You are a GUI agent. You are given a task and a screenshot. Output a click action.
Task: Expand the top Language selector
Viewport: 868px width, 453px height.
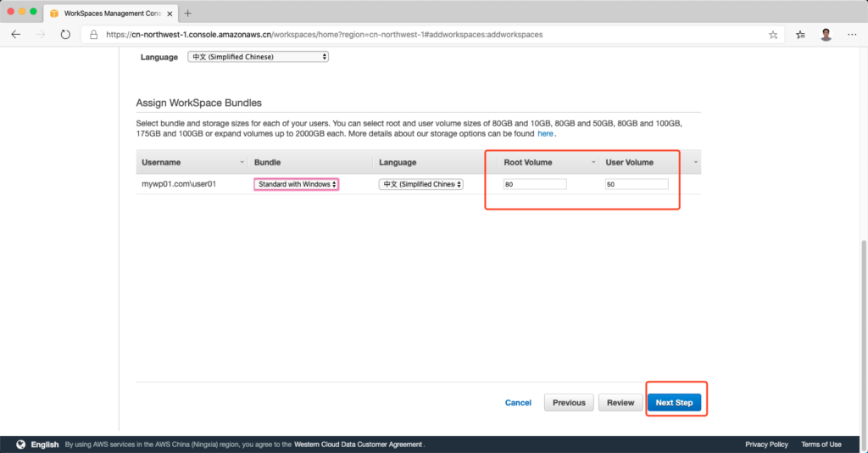[258, 57]
